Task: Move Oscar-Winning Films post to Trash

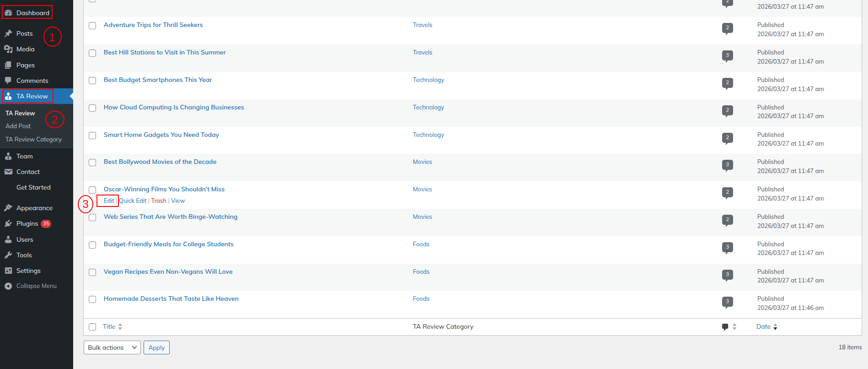Action: pos(159,201)
